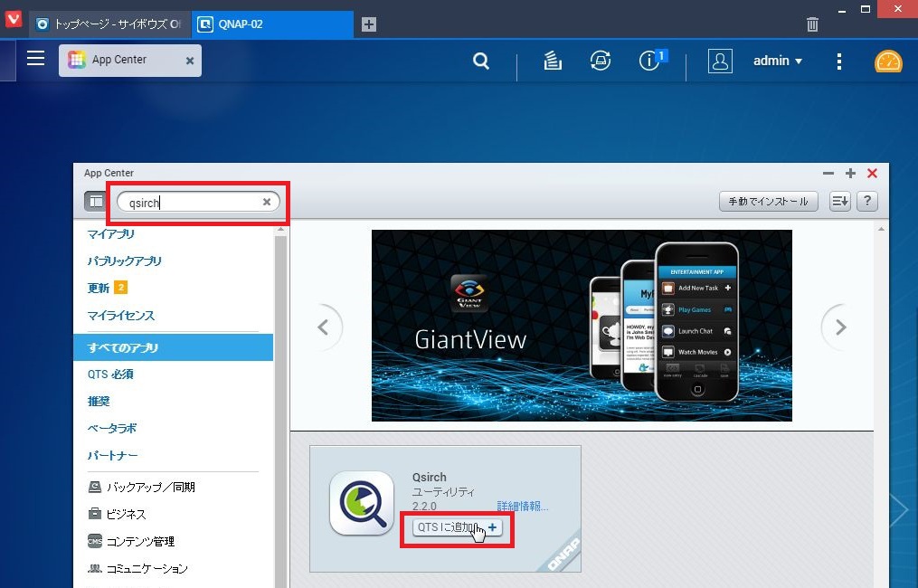
Task: Open パートナー category
Action: tap(112, 455)
